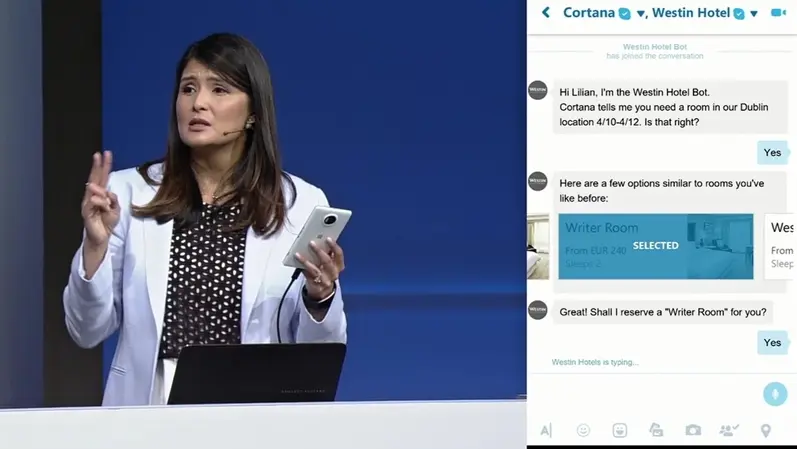Open the emoticon smiley picker
Viewport: 797px width, 449px height.
tap(584, 430)
